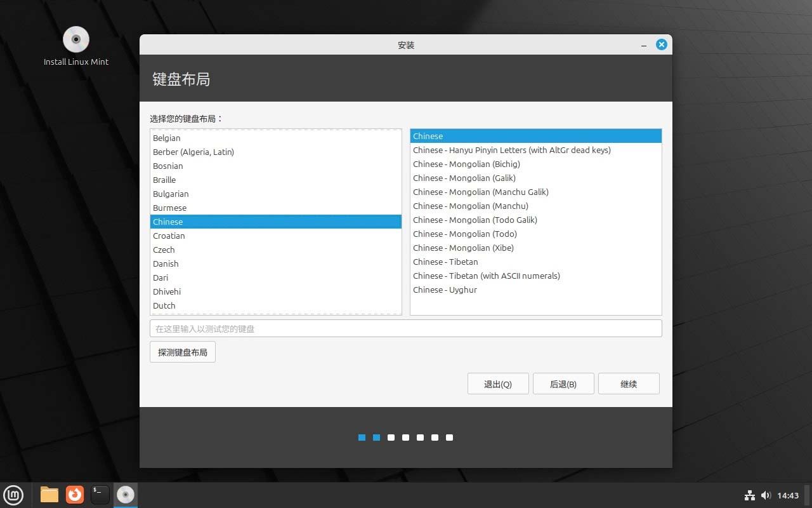This screenshot has width=812, height=508.
Task: Click the clock showing 14:43
Action: [788, 495]
